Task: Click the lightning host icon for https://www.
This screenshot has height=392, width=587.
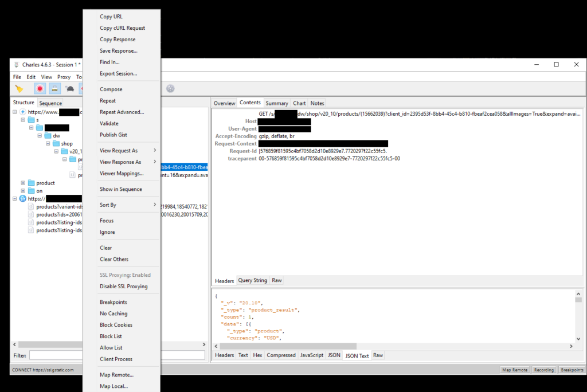Action: click(23, 112)
